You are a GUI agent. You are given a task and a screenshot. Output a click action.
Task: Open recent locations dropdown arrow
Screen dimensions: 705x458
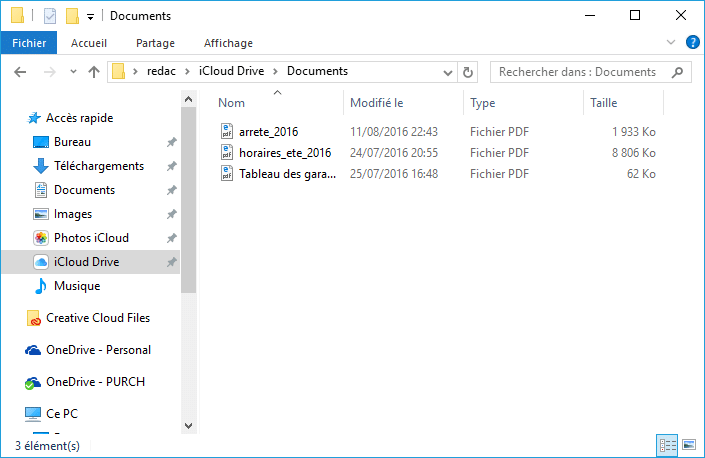[x=73, y=72]
